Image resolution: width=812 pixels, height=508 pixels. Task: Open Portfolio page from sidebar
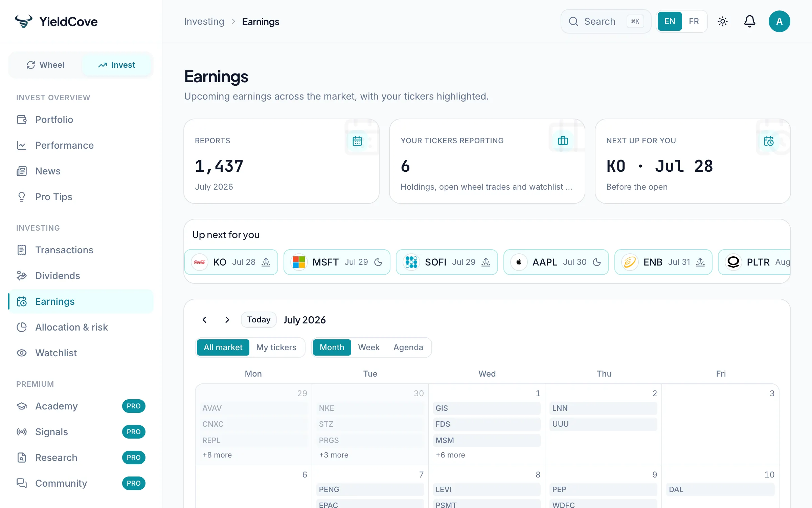pos(81,120)
